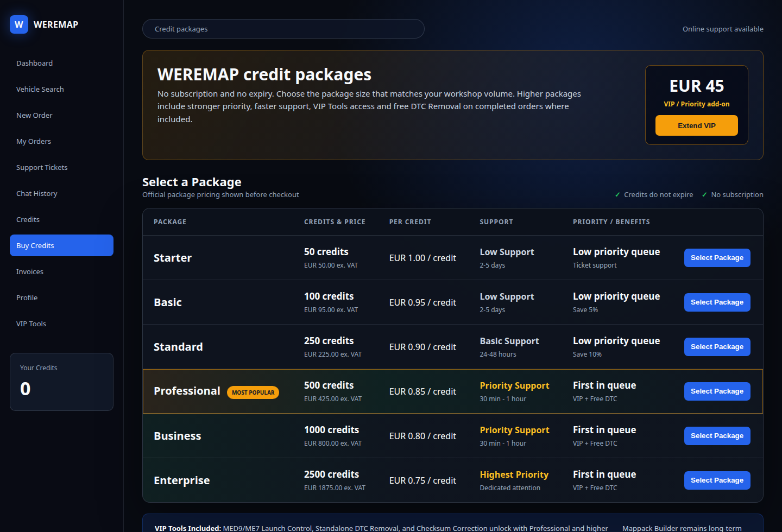Click the MOST POPULAR badge

pos(253,392)
